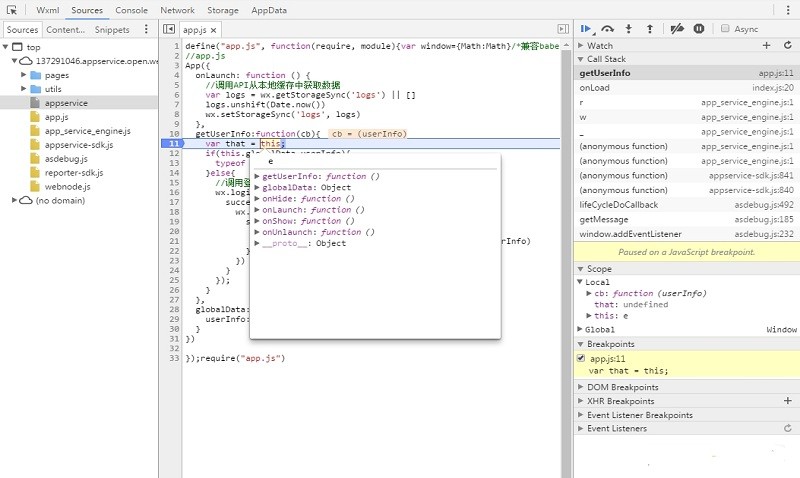The width and height of the screenshot is (800, 478).
Task: Hide the file navigator sidebar
Action: click(x=169, y=30)
